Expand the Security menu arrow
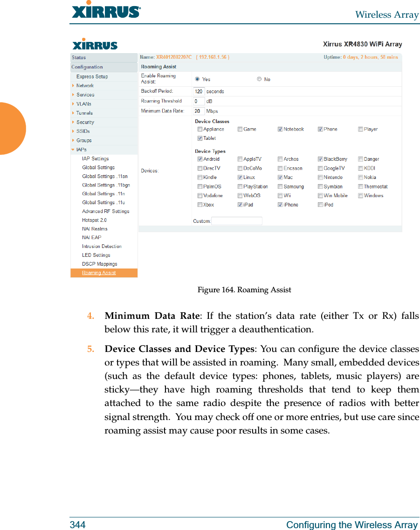Viewport: 420px width, 530px height. tap(73, 122)
